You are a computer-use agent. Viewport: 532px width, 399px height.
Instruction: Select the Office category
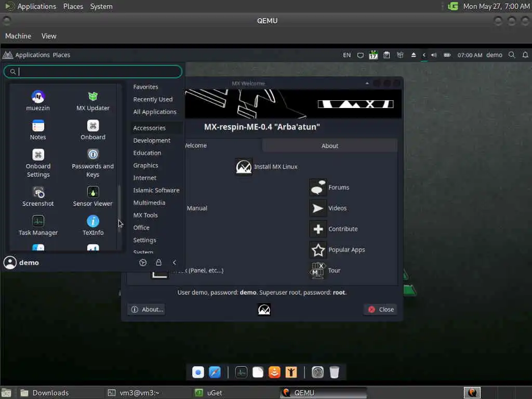(141, 228)
